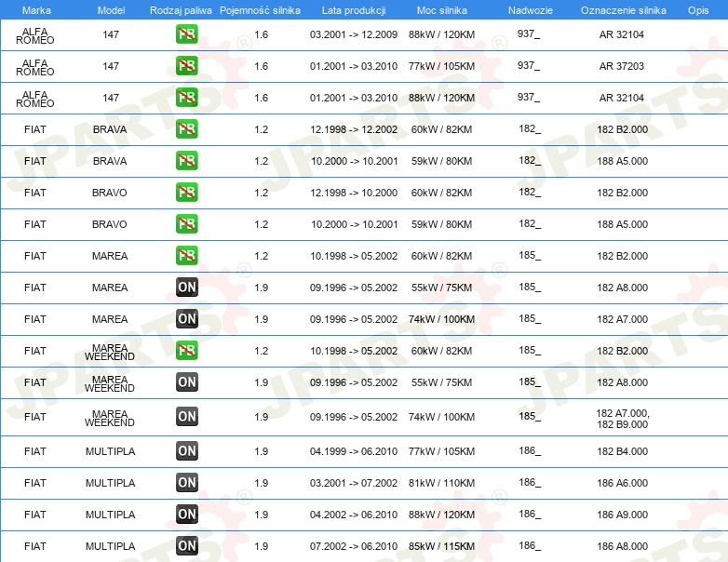Image resolution: width=728 pixels, height=562 pixels.
Task: Select the 77kW / 105KM cell in Alfa Romeo row
Action: [x=441, y=66]
